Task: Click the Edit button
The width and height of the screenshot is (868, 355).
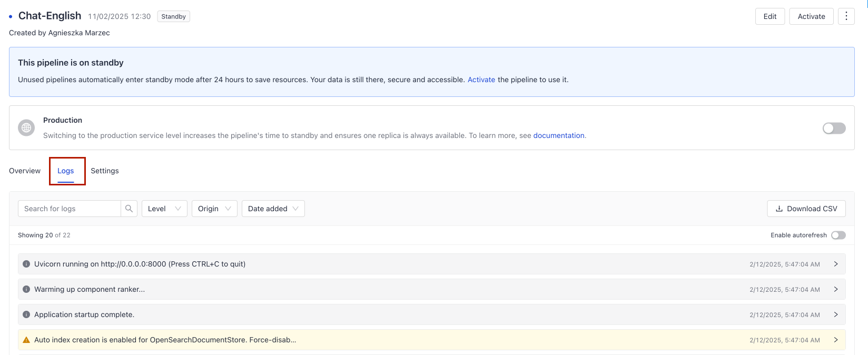Action: 770,16
